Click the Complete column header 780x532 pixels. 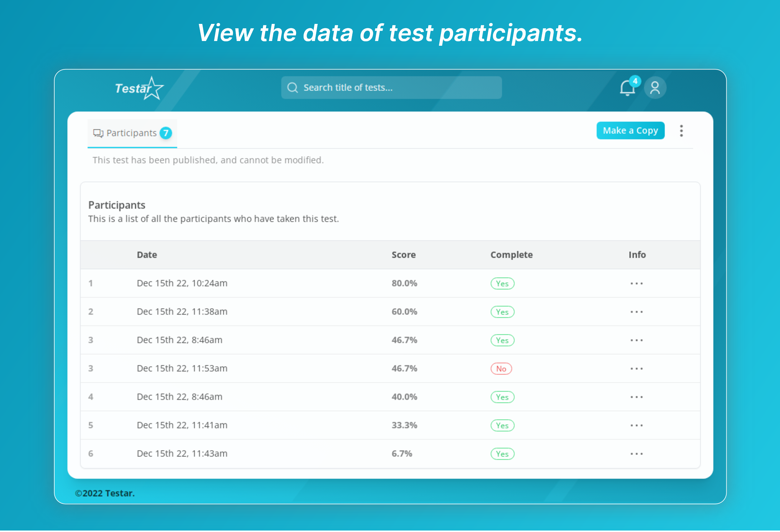pyautogui.click(x=511, y=255)
